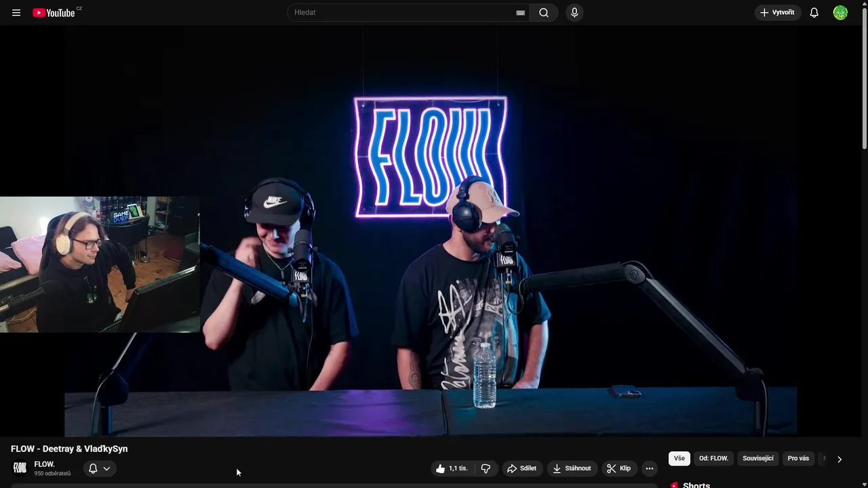This screenshot has width=868, height=488.
Task: Open the notifications bell in the header
Action: pos(814,12)
